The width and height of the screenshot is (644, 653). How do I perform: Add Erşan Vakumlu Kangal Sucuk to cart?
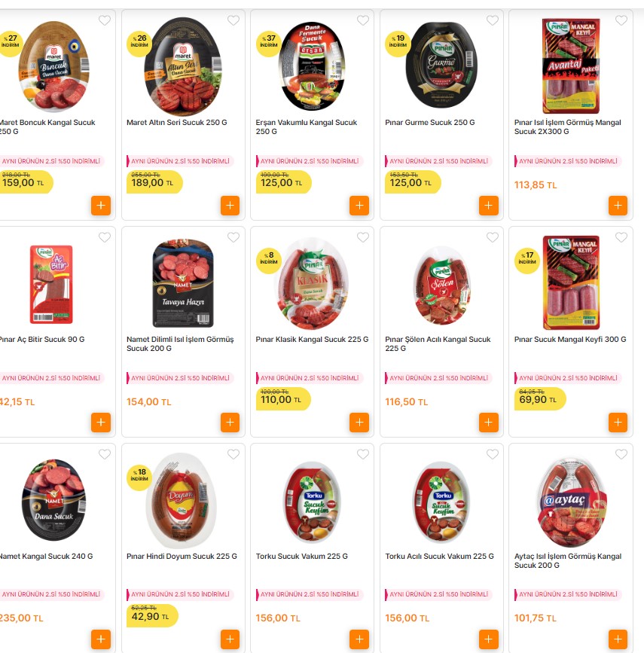point(359,206)
